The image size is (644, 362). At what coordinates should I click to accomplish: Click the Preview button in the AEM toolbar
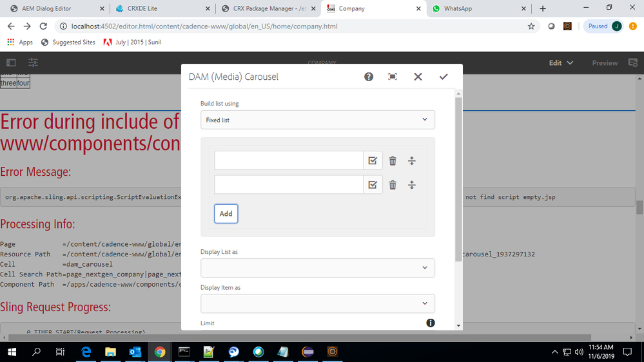(604, 62)
